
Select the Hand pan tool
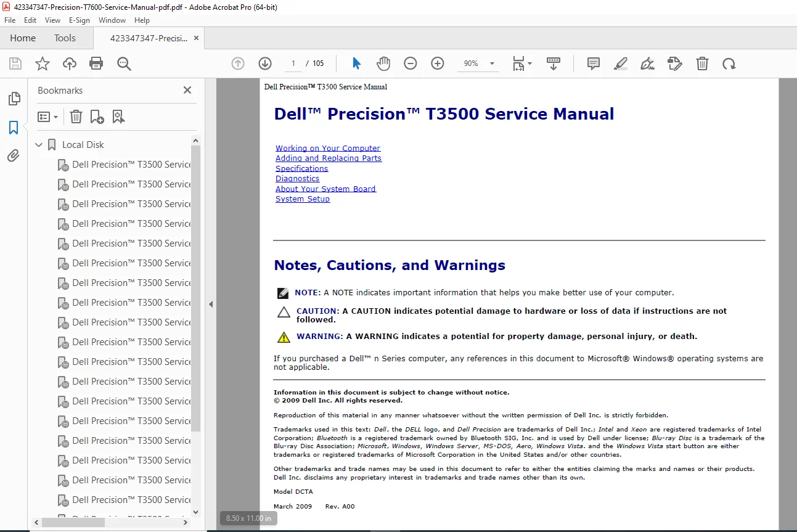click(383, 63)
